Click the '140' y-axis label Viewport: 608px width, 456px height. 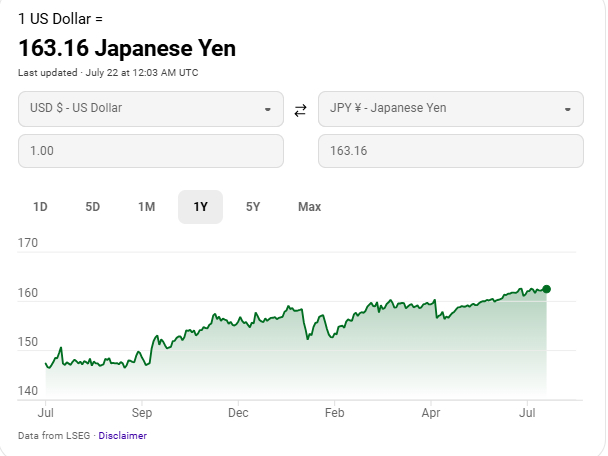point(28,391)
